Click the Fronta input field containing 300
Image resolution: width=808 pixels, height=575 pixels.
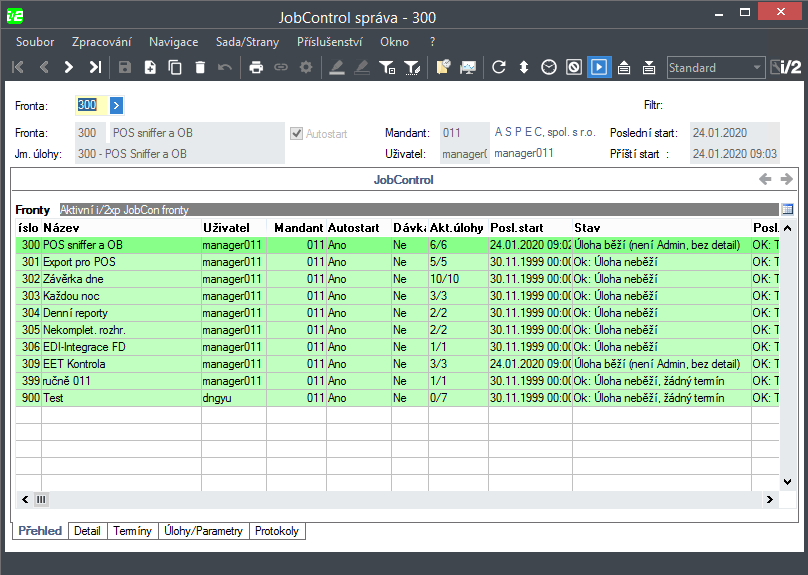[x=91, y=105]
